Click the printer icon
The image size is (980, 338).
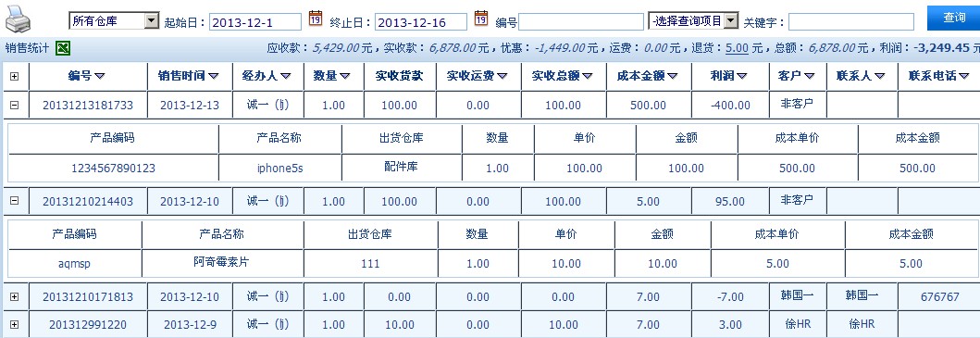pos(18,20)
